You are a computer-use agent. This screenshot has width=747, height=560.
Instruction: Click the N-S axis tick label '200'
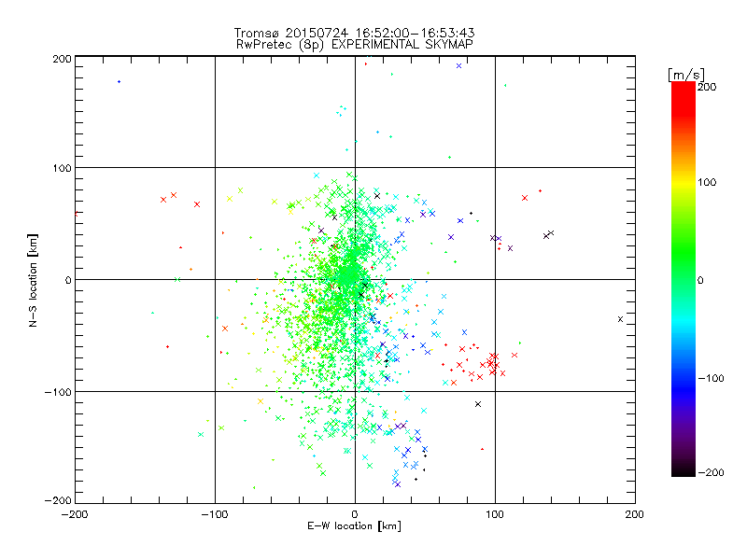[x=62, y=59]
